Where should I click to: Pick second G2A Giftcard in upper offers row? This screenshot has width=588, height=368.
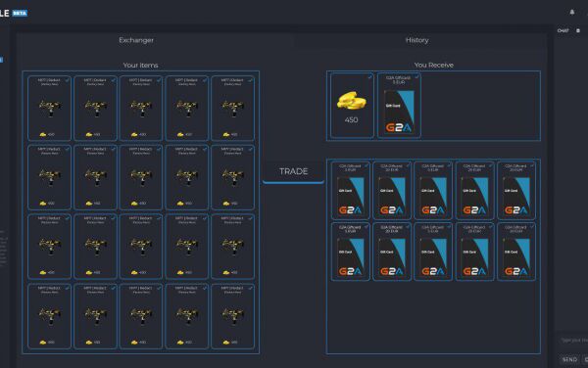point(392,190)
